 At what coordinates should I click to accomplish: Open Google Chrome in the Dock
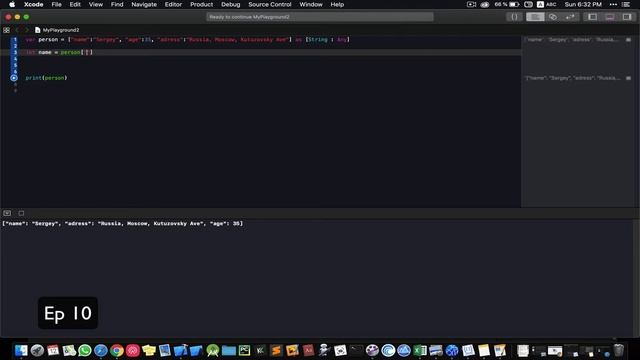coord(117,350)
